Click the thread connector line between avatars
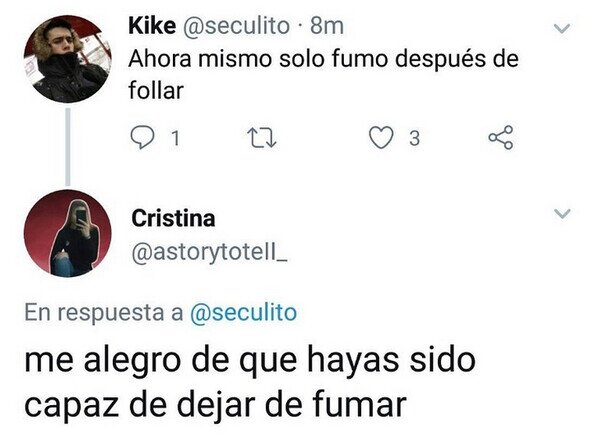600x443 pixels. coord(68,147)
